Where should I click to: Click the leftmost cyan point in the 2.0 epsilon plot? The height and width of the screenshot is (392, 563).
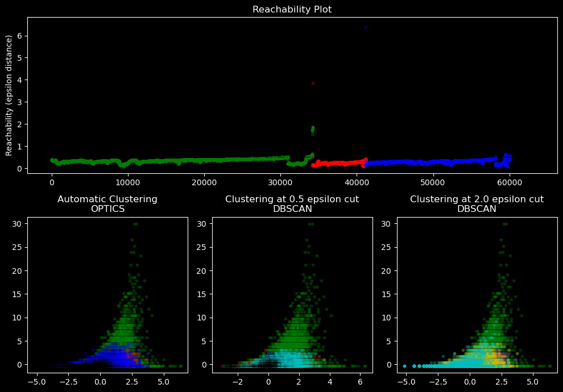404,366
